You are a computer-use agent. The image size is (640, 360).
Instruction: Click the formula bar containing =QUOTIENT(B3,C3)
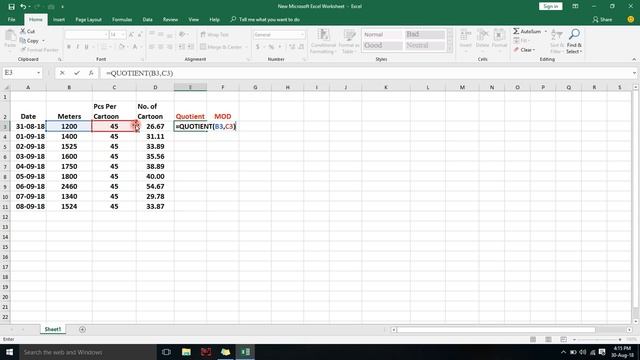[365, 73]
